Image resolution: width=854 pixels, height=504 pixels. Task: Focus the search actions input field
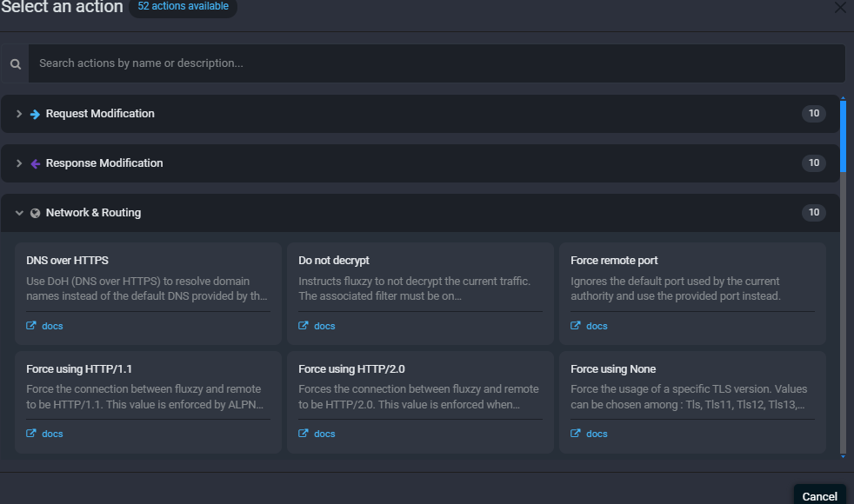click(437, 63)
